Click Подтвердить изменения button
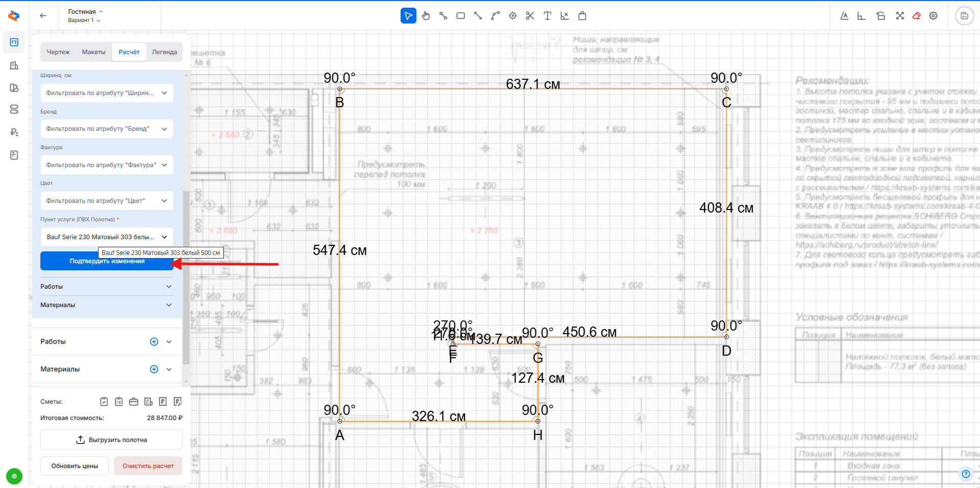Viewport: 980px width, 488px height. pos(107,262)
